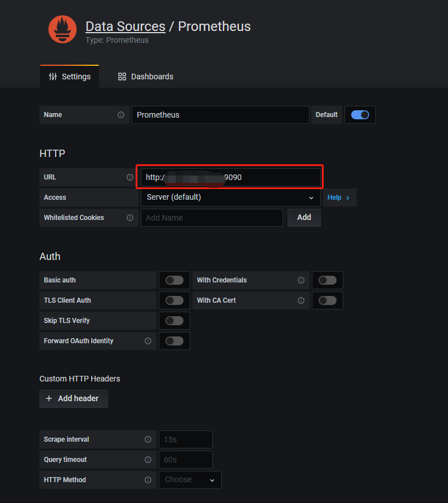Click the grid icon in Dashboards tab
Screen dimensions: 448x503
[x=122, y=77]
